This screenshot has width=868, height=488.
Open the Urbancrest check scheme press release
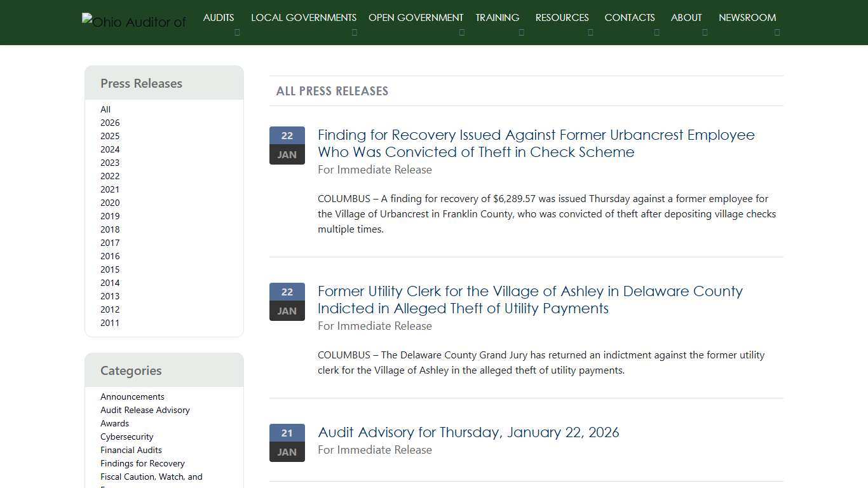536,143
